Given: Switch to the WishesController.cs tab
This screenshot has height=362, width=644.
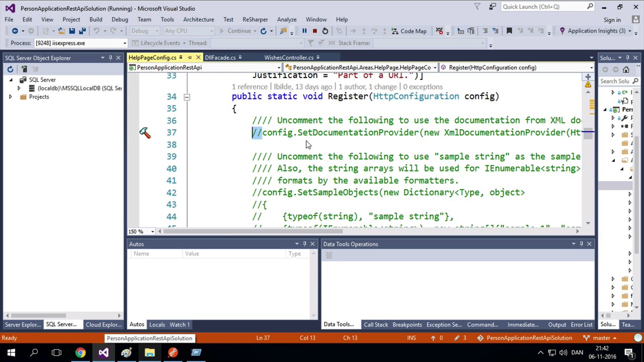Looking at the screenshot, I should tap(289, 58).
